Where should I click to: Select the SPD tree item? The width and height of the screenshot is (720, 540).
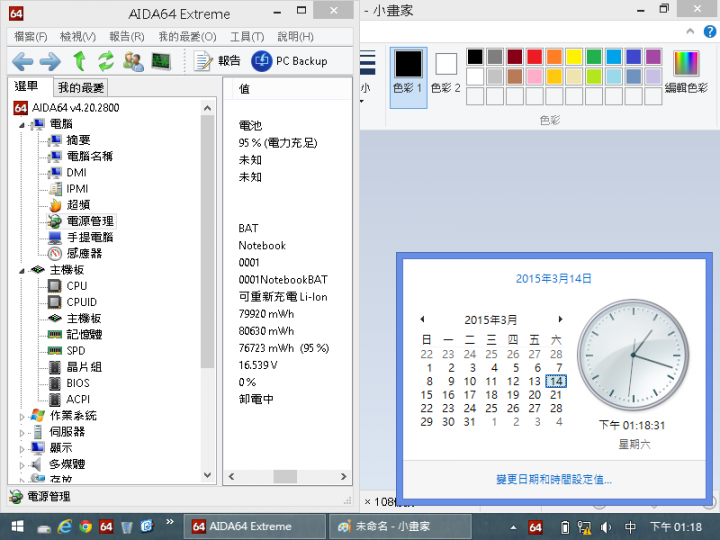click(x=76, y=351)
